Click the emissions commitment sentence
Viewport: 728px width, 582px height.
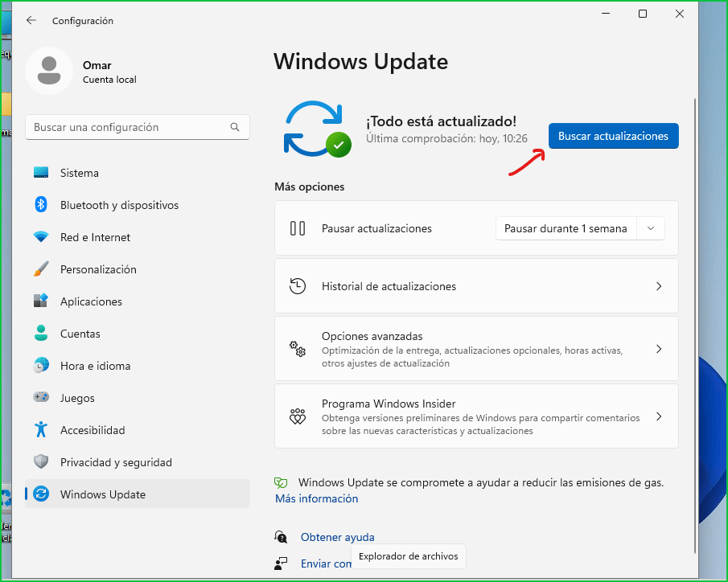(481, 482)
